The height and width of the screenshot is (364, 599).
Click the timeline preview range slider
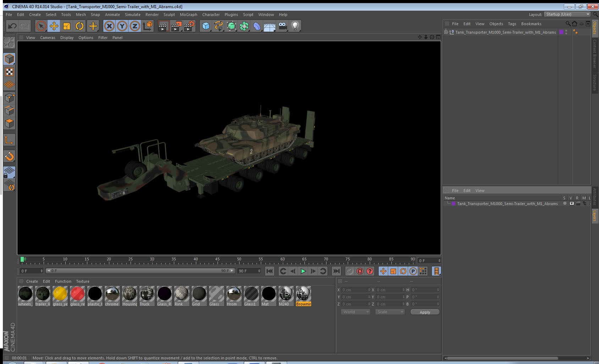140,271
